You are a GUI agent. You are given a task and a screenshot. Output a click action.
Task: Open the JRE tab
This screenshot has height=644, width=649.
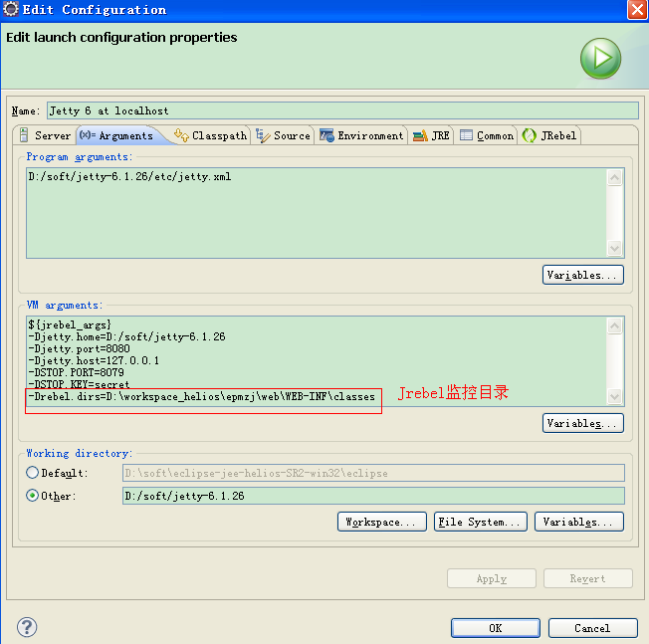point(431,135)
